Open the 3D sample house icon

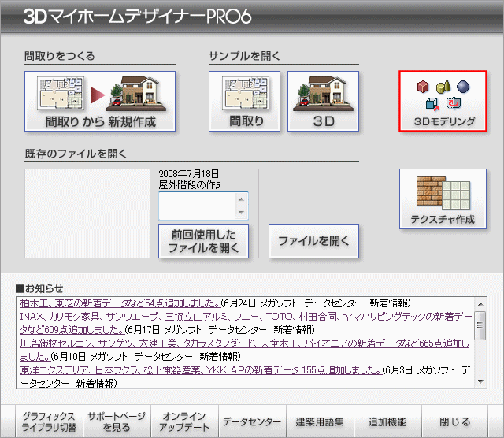tap(323, 101)
